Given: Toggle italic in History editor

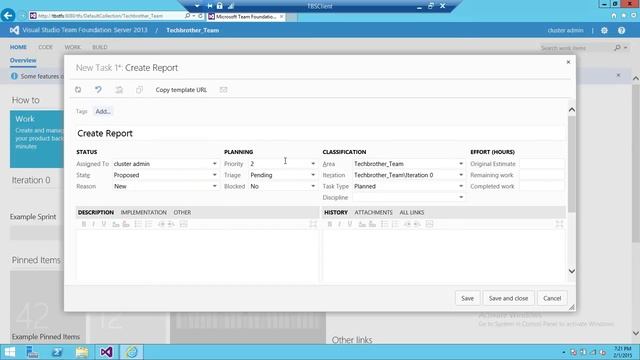Looking at the screenshot, I should (340, 224).
